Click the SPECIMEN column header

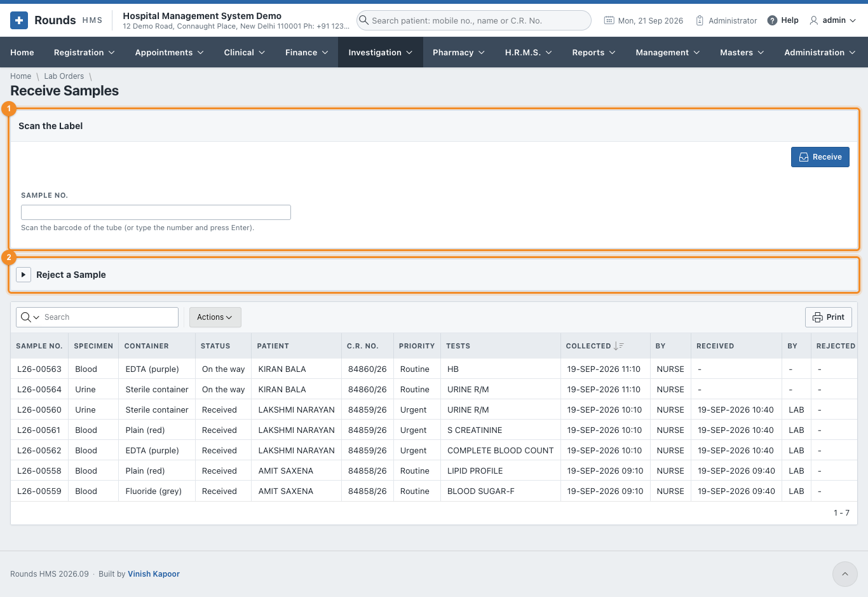[93, 346]
